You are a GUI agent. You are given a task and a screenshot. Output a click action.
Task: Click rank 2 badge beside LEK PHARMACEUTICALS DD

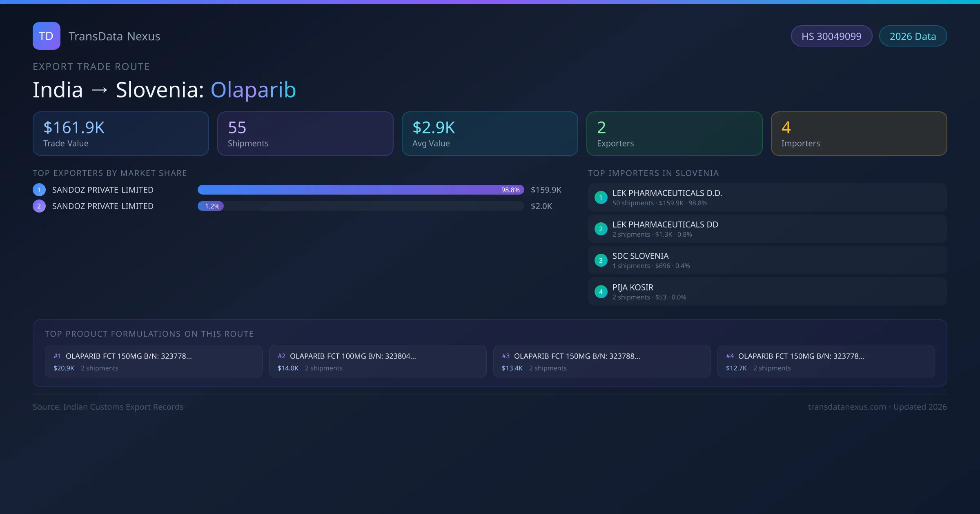pos(601,229)
